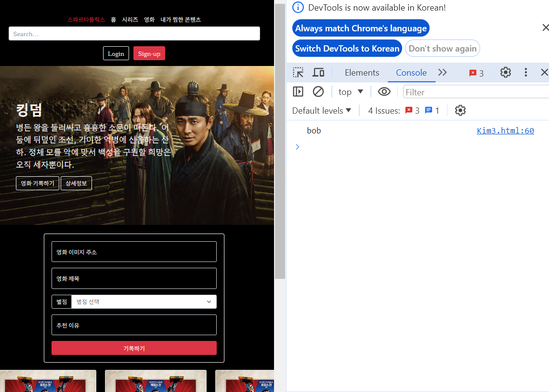The width and height of the screenshot is (549, 392).
Task: Open the 1 improvement issue badge
Action: pyautogui.click(x=432, y=111)
